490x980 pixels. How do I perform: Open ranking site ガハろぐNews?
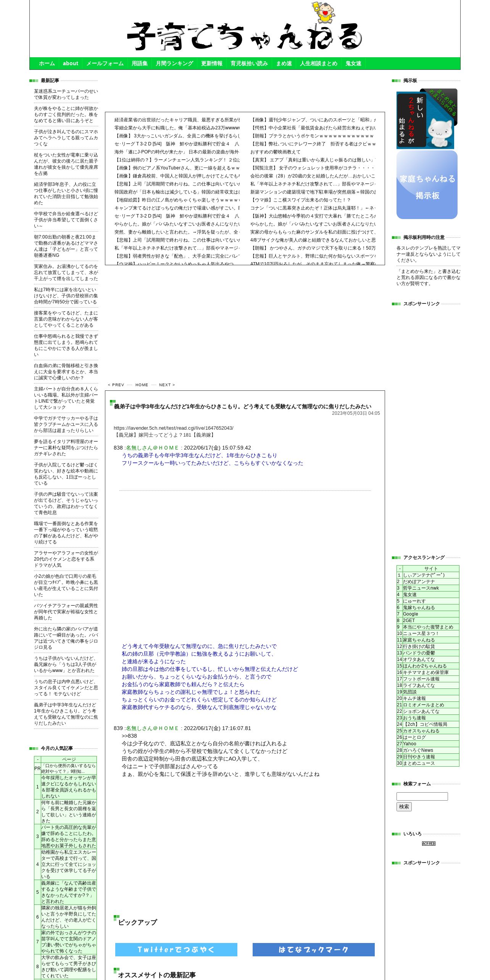pyautogui.click(x=418, y=750)
